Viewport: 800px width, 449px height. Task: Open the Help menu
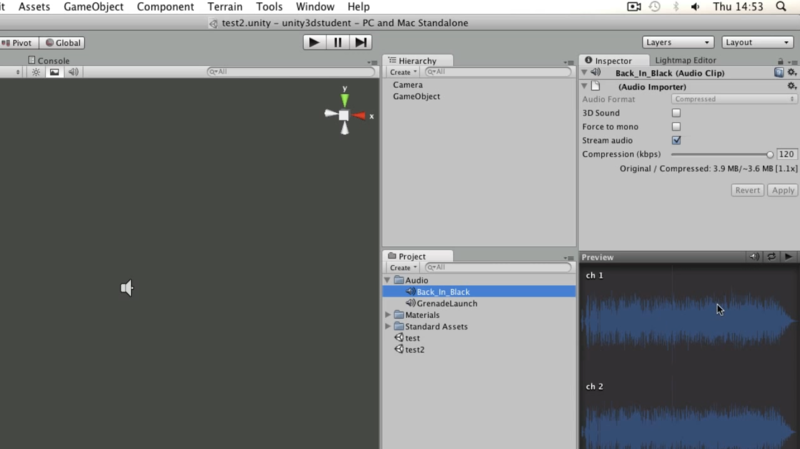pyautogui.click(x=358, y=7)
